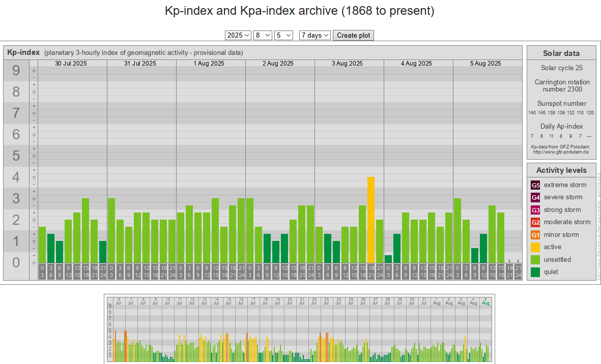This screenshot has width=601, height=364.
Task: Click the G4 severe storm badge
Action: 535,197
